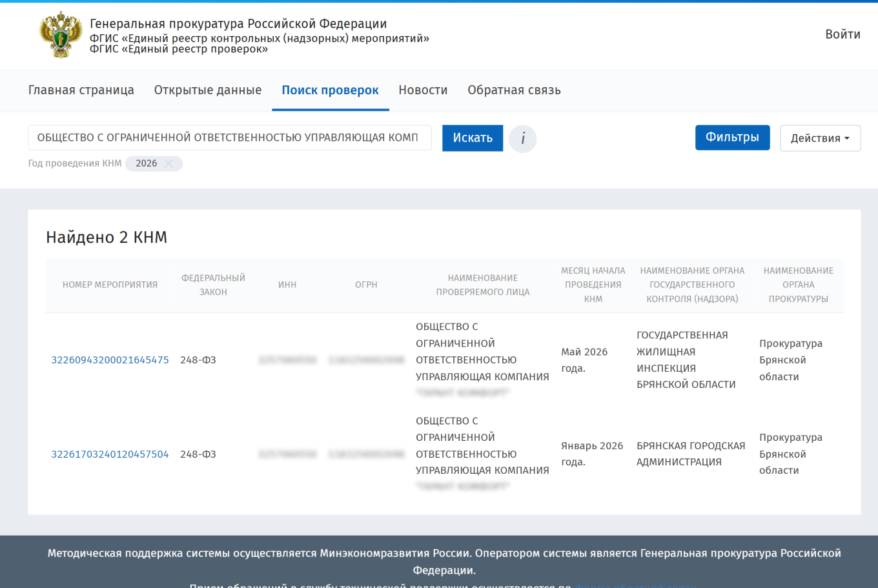This screenshot has width=878, height=588.
Task: Open inspection 32261703240120457504 link
Action: tap(110, 454)
